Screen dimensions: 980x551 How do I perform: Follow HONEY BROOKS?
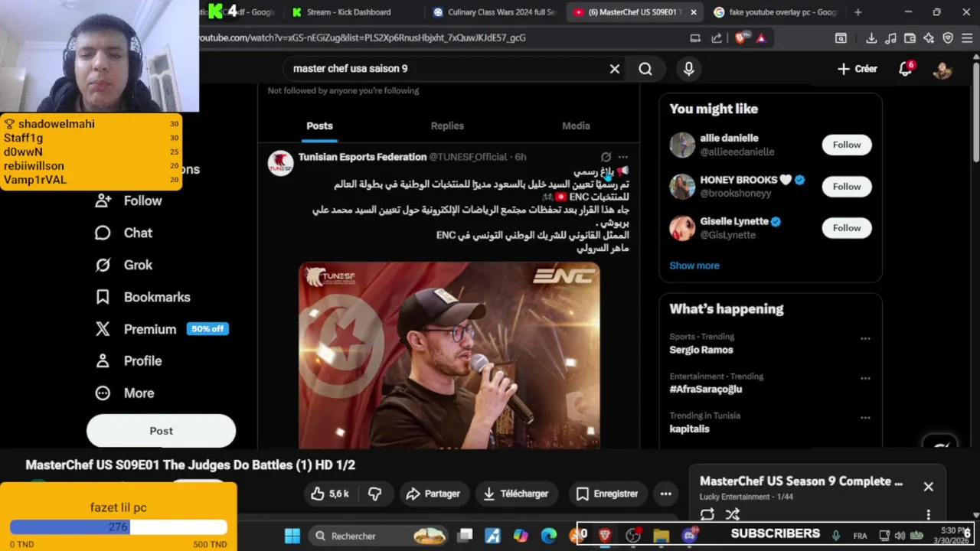click(x=847, y=187)
